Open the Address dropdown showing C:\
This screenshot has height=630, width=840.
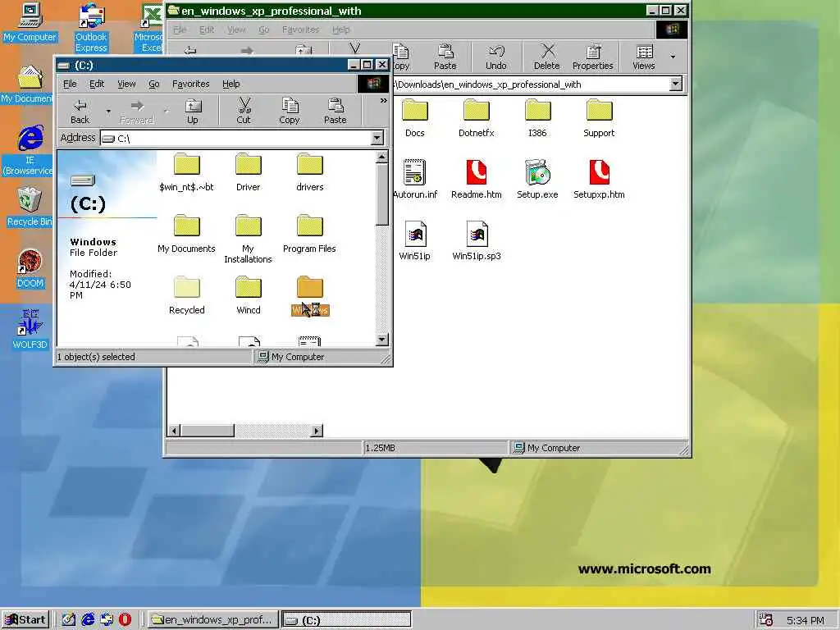[377, 138]
